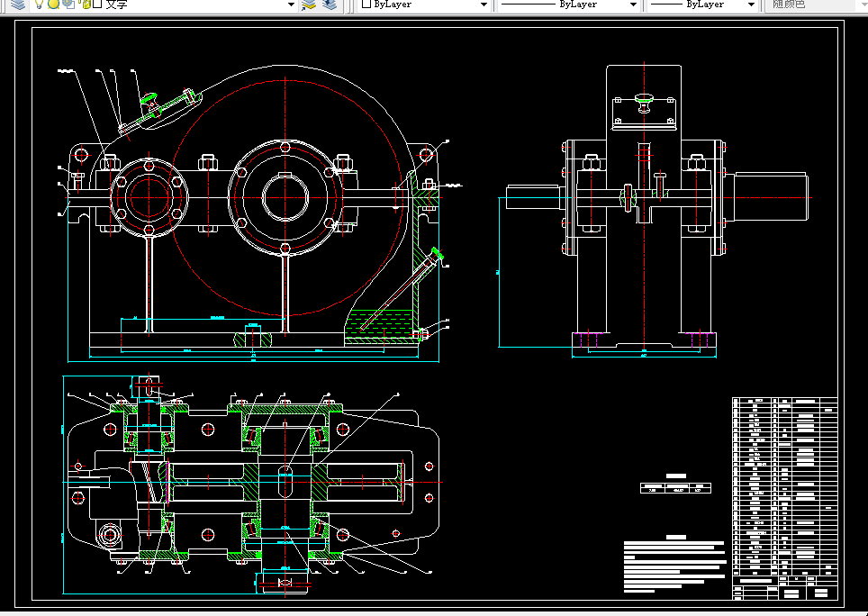The image size is (868, 616).
Task: Click the white color box beside ByLayer
Action: (366, 5)
